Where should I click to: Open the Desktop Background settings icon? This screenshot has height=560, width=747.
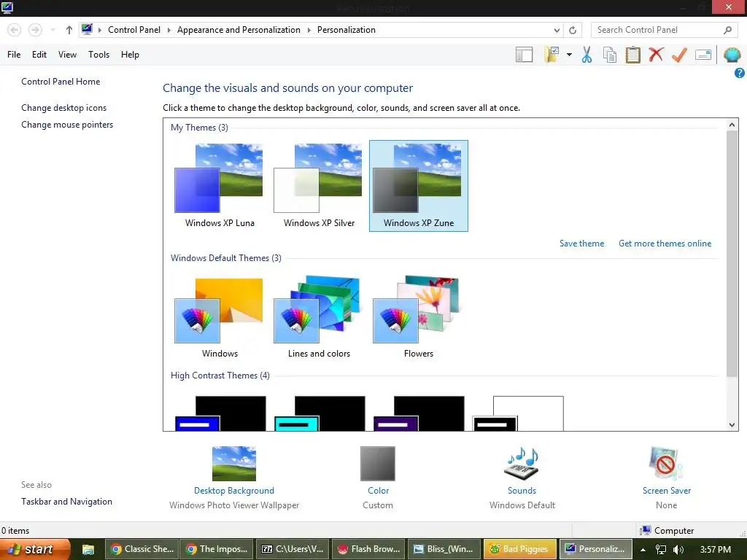click(x=234, y=463)
